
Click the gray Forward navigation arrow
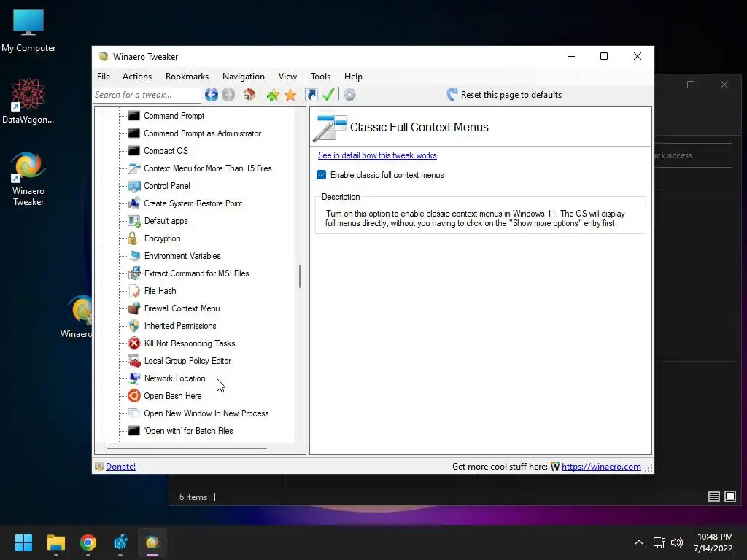click(228, 95)
